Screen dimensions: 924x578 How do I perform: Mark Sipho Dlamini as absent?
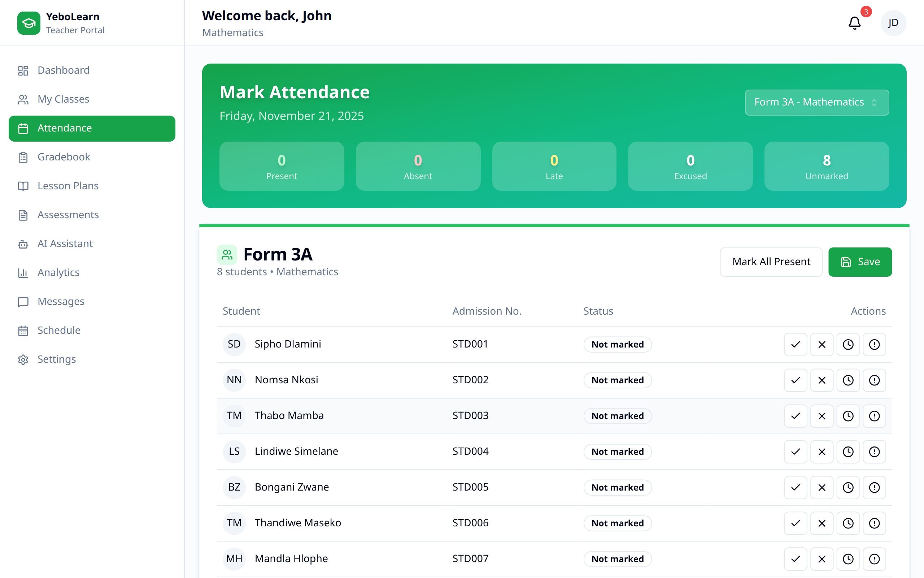click(x=821, y=344)
